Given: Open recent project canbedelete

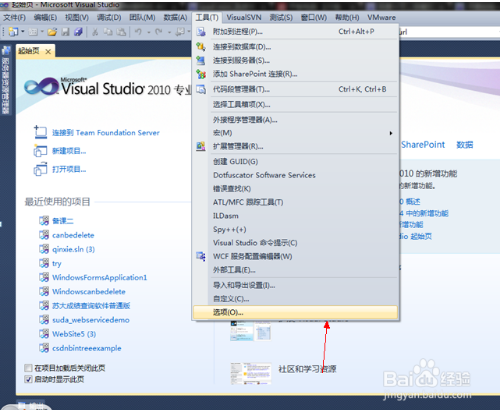Looking at the screenshot, I should (73, 235).
